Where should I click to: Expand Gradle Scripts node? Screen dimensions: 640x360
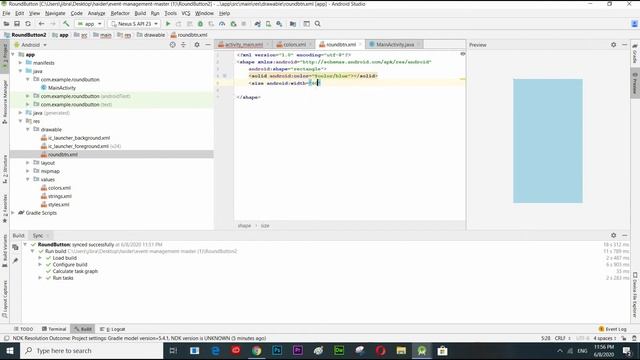(x=13, y=213)
